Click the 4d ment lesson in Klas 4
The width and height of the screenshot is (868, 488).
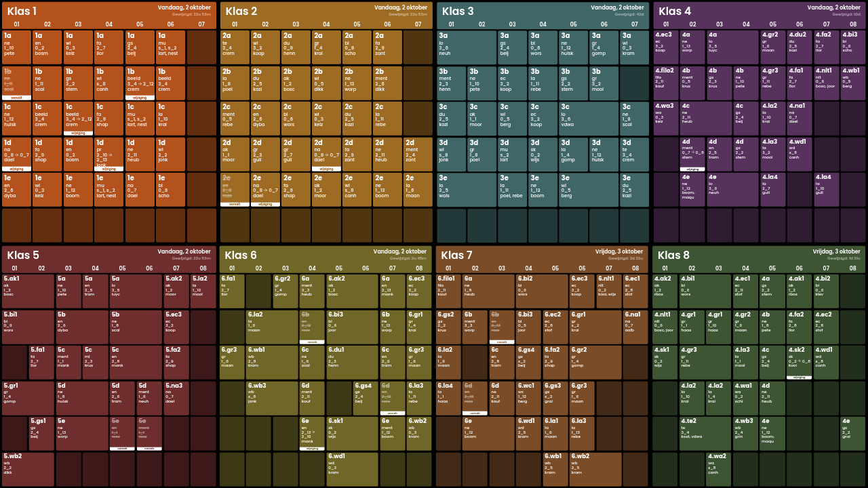(692, 153)
